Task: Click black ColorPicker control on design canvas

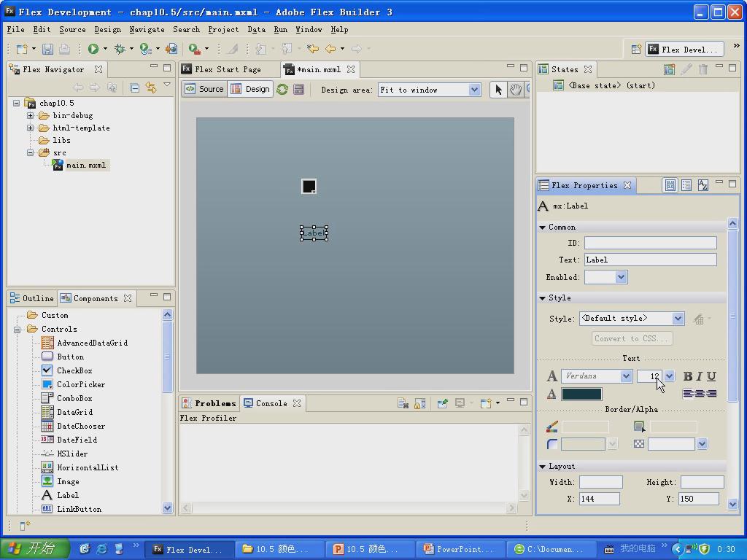Action: pos(309,186)
